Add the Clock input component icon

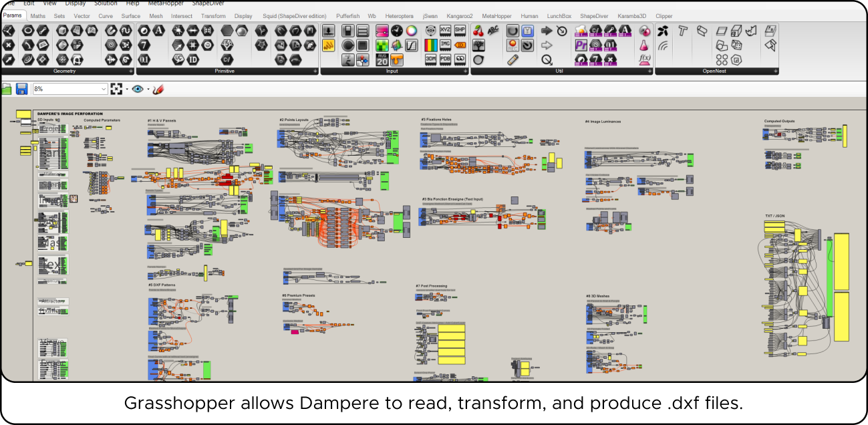(397, 30)
